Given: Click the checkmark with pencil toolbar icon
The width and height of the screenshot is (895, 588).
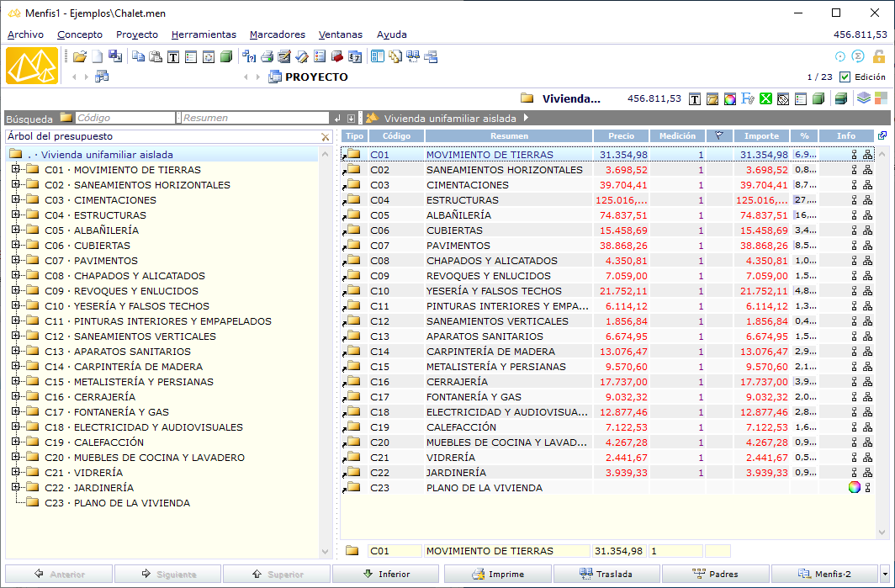Looking at the screenshot, I should point(302,56).
